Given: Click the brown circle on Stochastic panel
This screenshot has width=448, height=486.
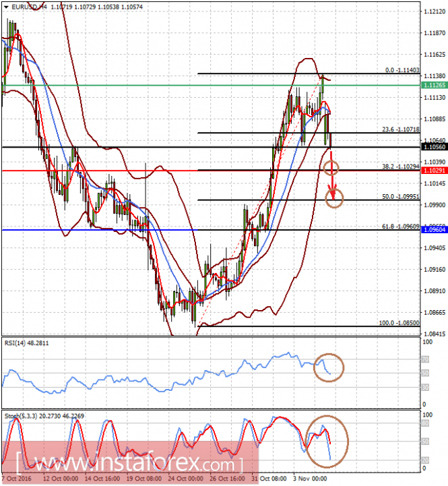Looking at the screenshot, I should [x=327, y=442].
